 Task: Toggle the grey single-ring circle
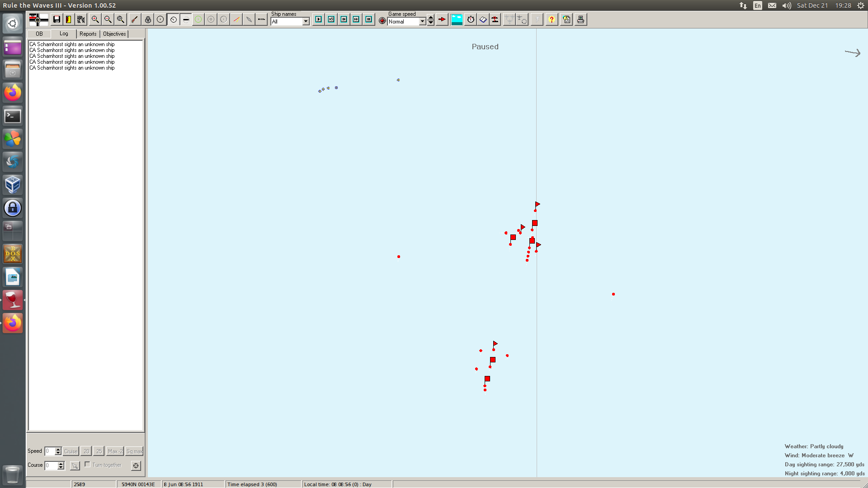click(x=224, y=19)
